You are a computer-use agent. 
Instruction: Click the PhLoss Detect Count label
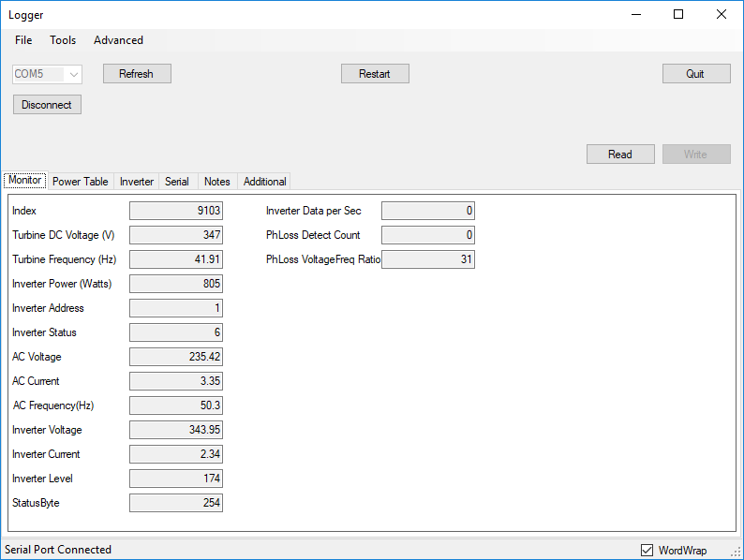313,235
